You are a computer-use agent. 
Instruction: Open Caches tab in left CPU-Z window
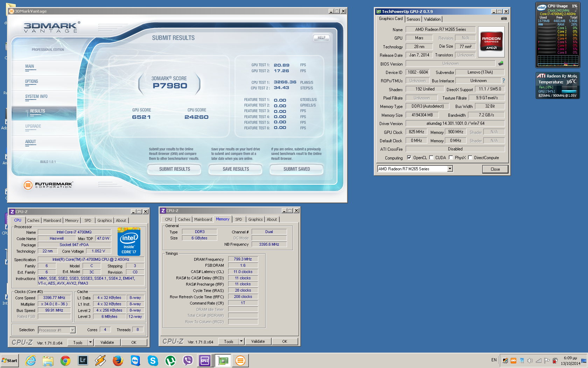coord(33,220)
